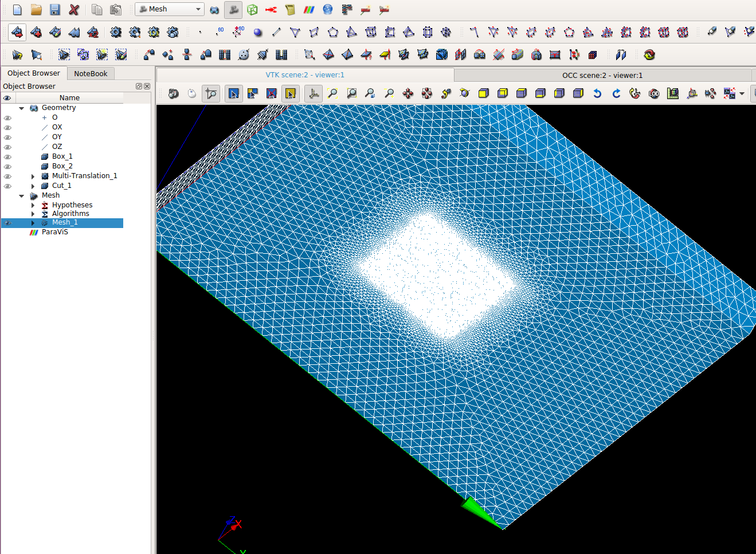The image size is (756, 554).
Task: Click the Dump view camera icon
Action: [173, 93]
